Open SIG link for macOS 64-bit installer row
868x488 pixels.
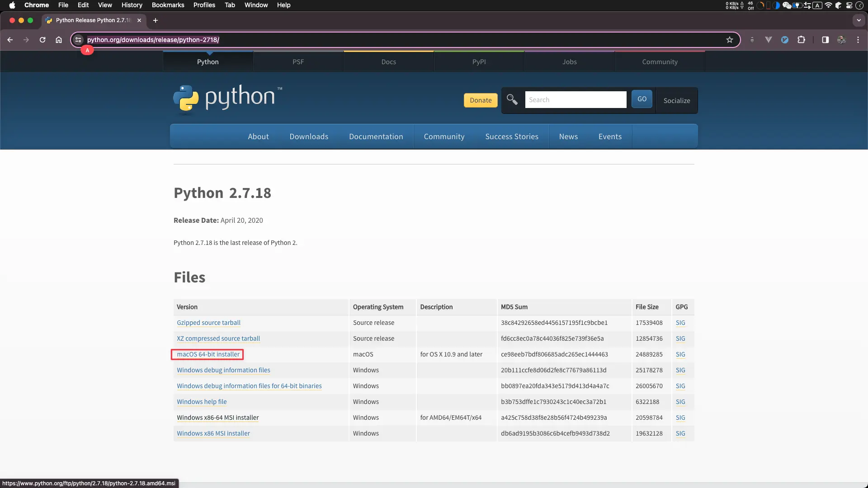pos(680,354)
